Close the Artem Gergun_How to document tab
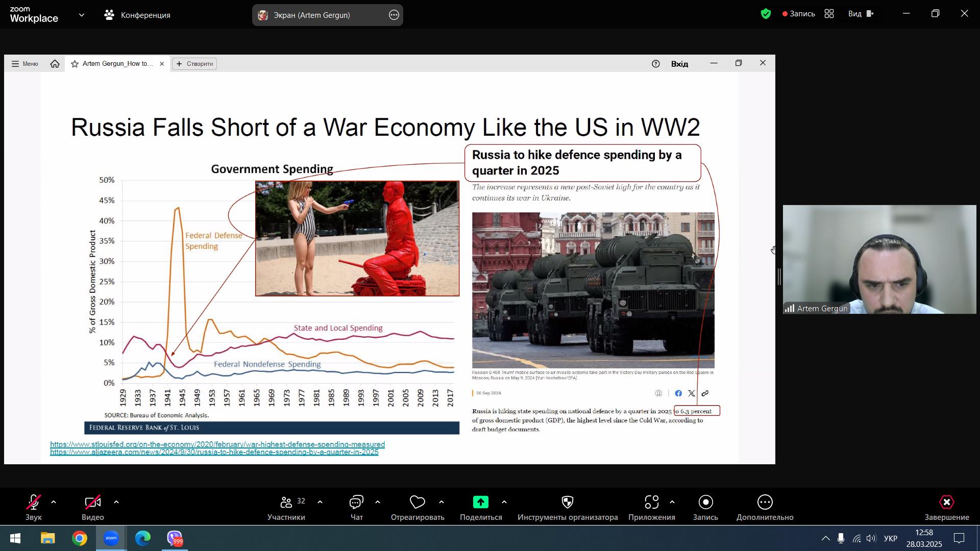 pyautogui.click(x=162, y=64)
